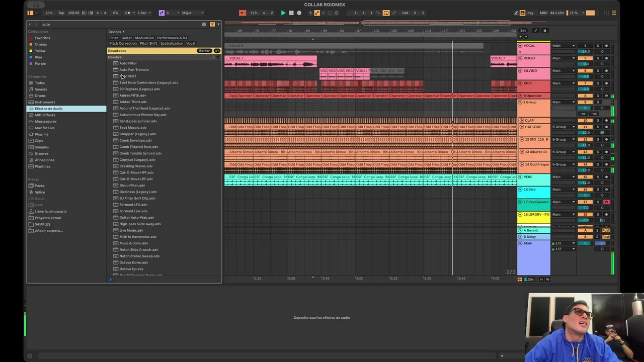Select the Performance & DJ tag
The image size is (644, 362).
click(x=172, y=38)
